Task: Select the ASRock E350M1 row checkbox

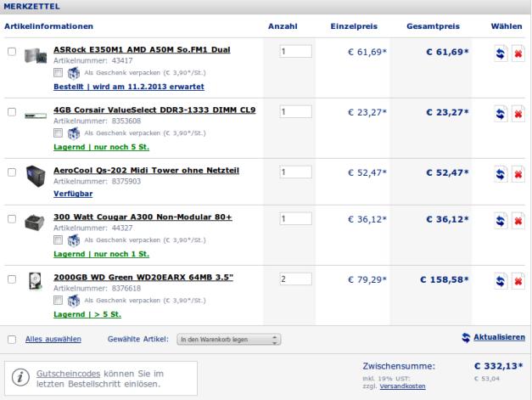Action: tap(11, 52)
